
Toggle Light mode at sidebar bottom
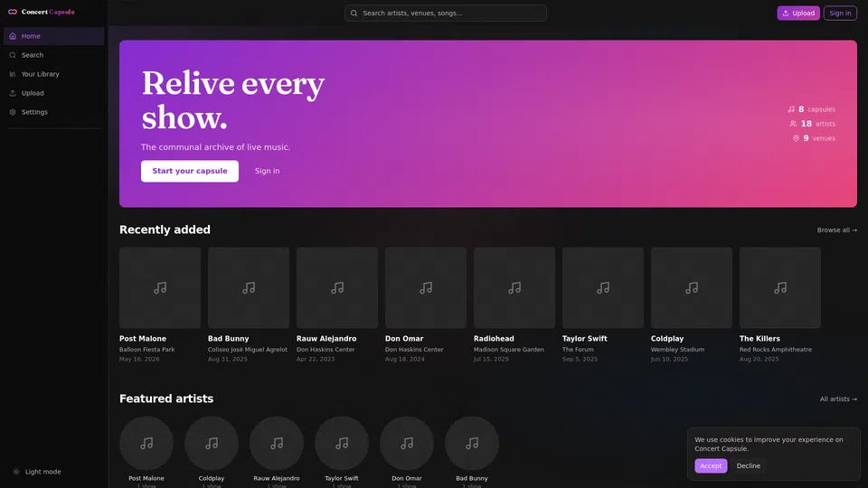pos(37,472)
